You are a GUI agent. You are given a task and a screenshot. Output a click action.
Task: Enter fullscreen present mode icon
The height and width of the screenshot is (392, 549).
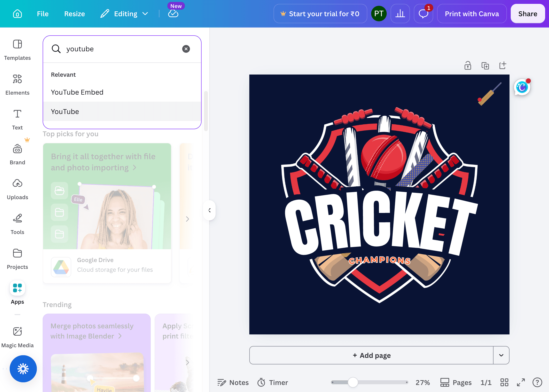[x=521, y=382]
